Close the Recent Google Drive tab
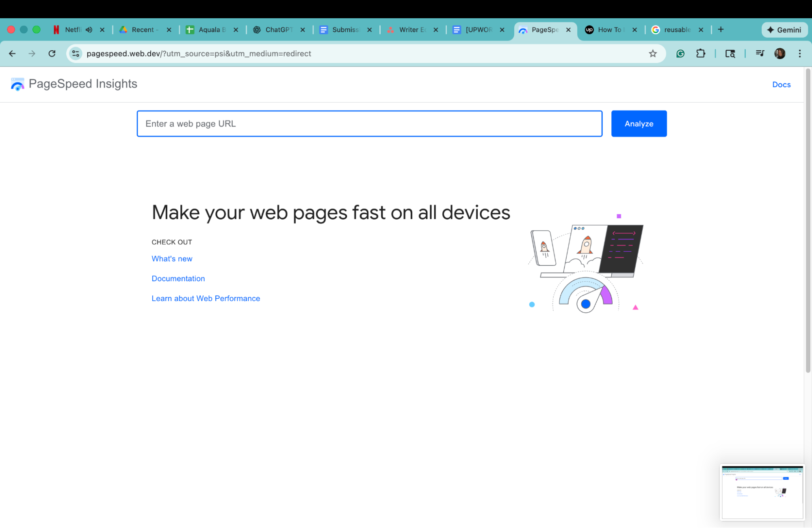The width and height of the screenshot is (812, 528). coord(169,30)
